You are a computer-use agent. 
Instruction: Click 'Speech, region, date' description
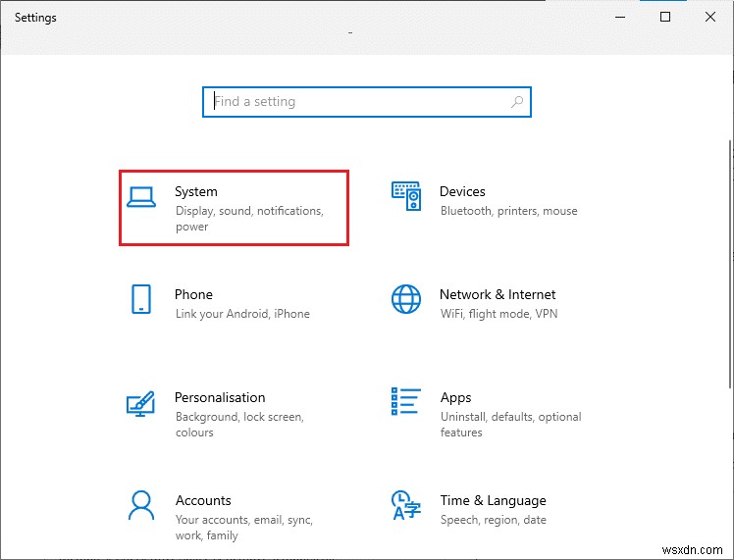(494, 520)
